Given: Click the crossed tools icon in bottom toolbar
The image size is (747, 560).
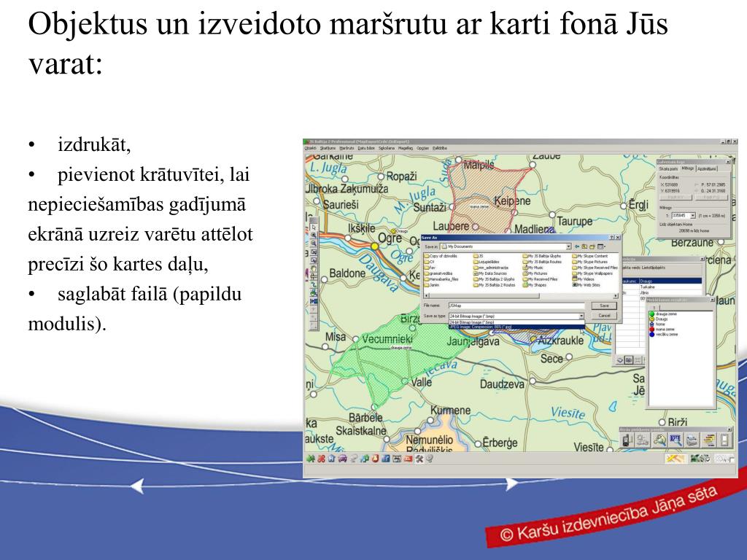Looking at the screenshot, I should [419, 459].
